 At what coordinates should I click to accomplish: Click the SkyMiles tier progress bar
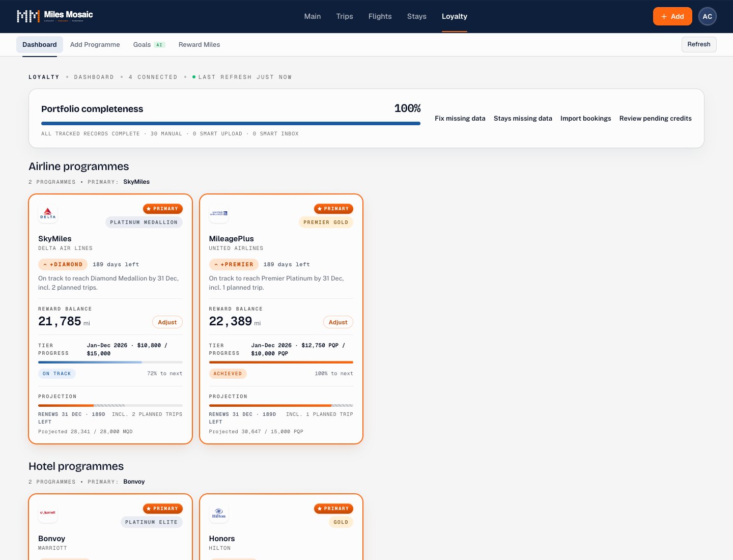pyautogui.click(x=110, y=362)
